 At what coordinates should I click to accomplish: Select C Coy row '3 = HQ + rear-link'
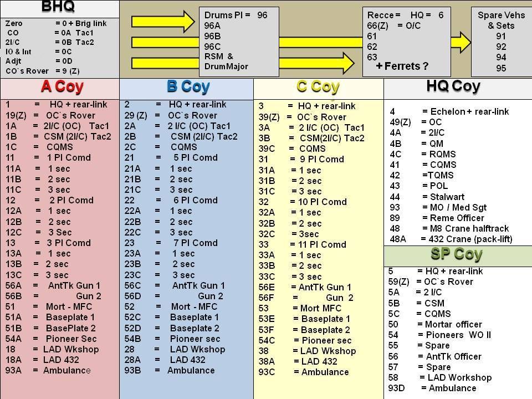[x=307, y=106]
